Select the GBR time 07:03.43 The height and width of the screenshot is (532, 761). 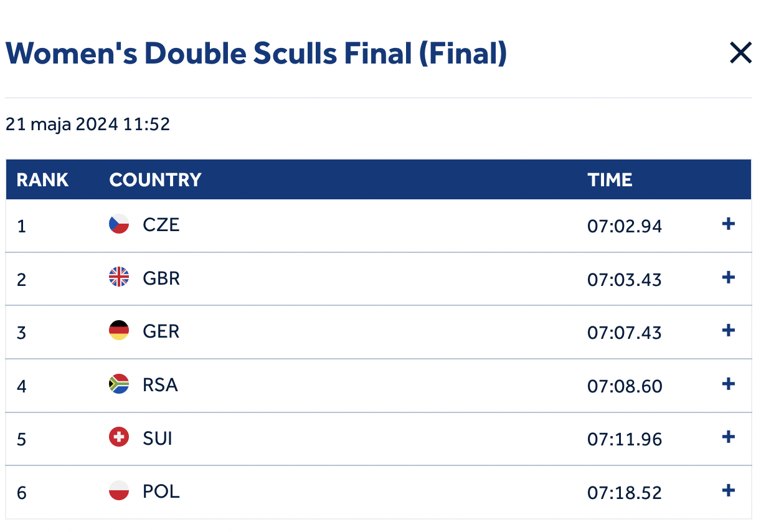coord(625,279)
